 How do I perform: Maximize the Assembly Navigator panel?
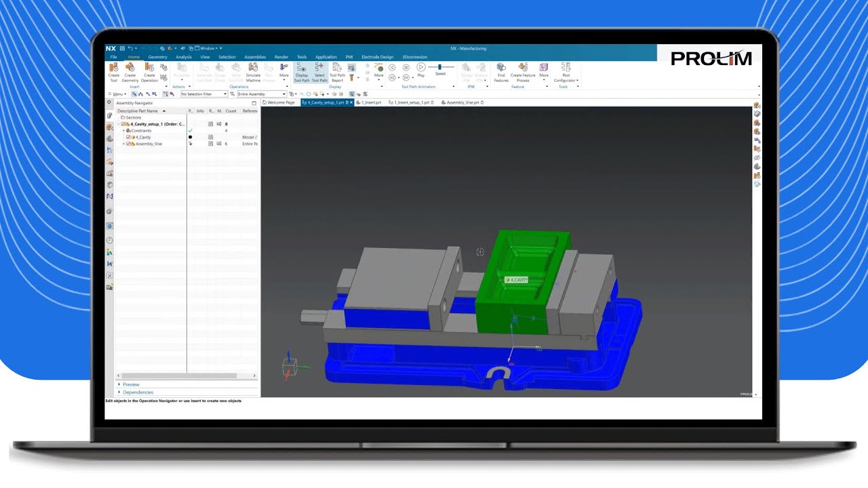[254, 103]
